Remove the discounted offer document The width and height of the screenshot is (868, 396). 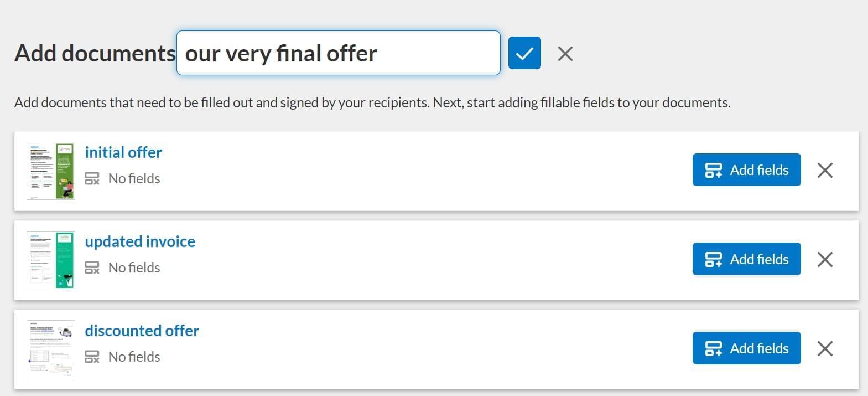pyautogui.click(x=824, y=348)
